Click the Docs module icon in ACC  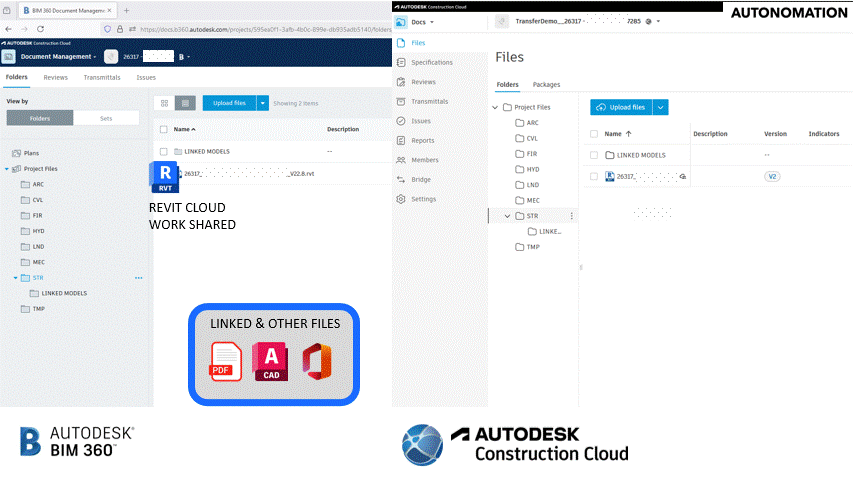pyautogui.click(x=401, y=22)
